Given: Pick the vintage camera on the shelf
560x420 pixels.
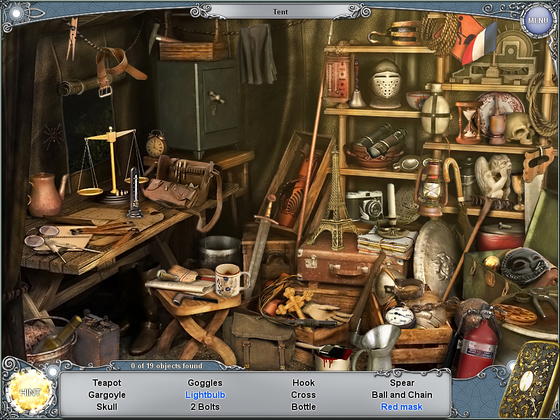Looking at the screenshot, I should click(x=366, y=206).
